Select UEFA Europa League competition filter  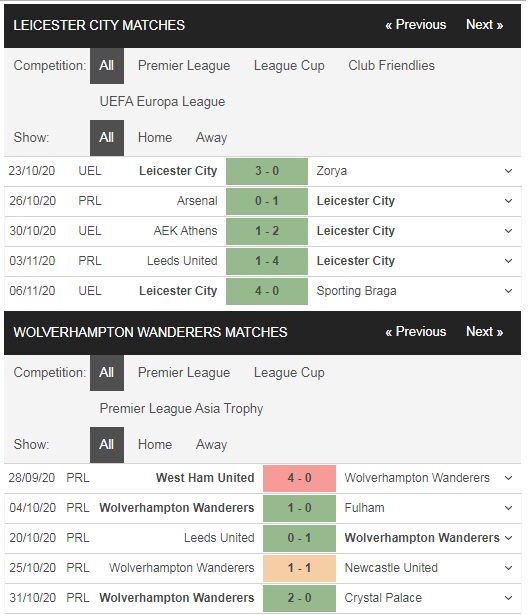tap(162, 102)
